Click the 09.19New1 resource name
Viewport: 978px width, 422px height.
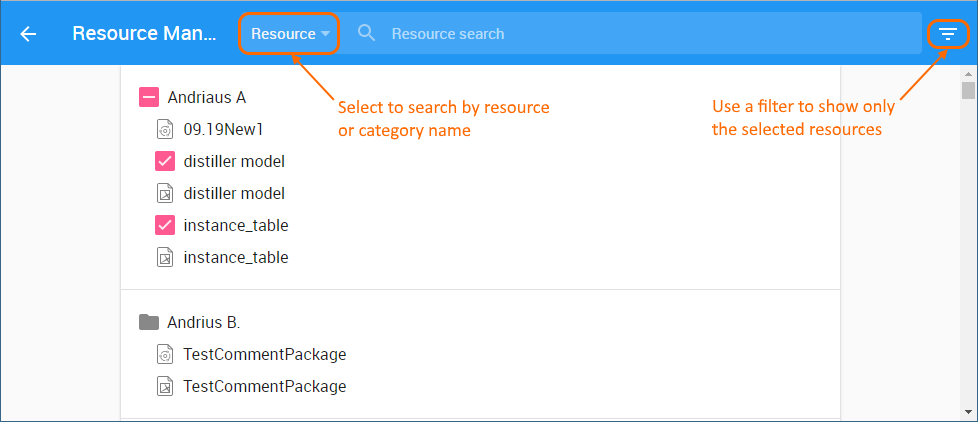click(223, 129)
